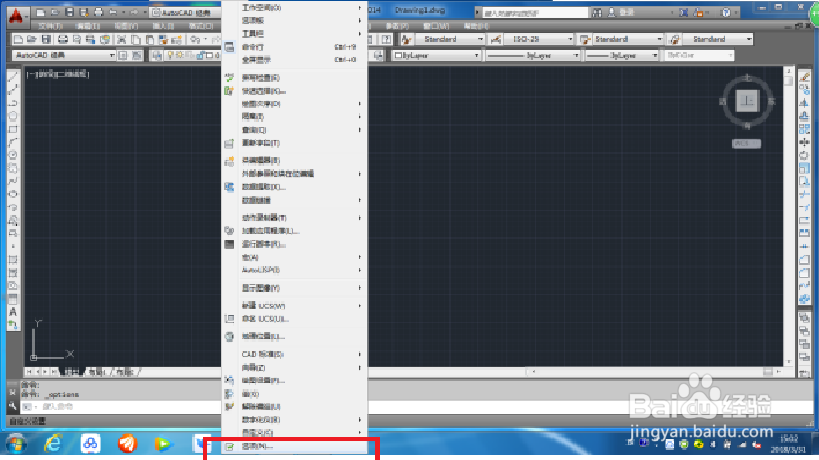Open the ByLayer color control swatch

tap(436, 55)
